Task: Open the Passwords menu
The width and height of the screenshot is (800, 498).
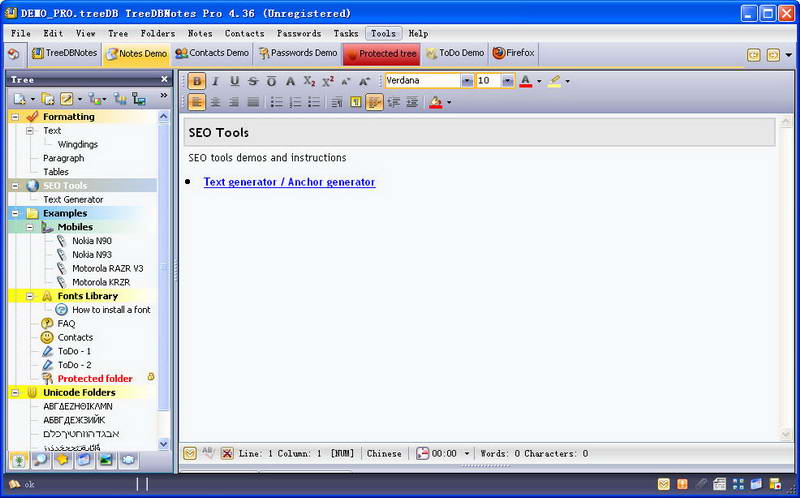Action: click(299, 34)
